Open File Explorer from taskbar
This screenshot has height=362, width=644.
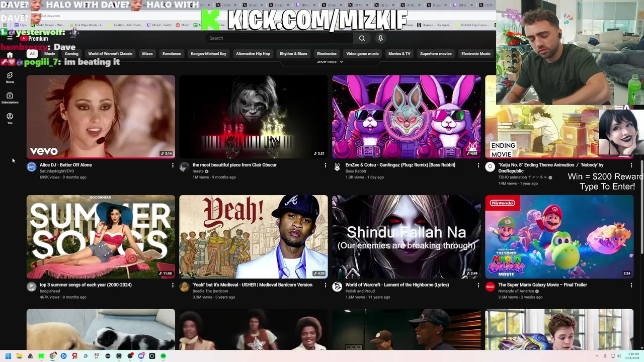pos(19,356)
